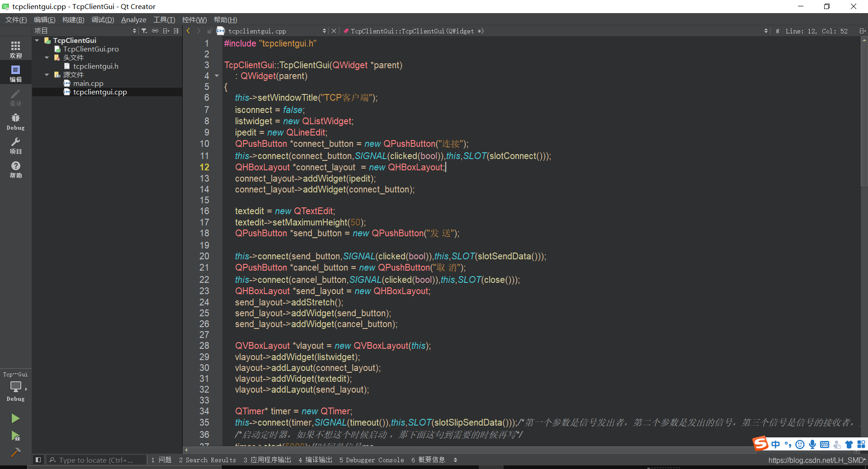Click the Line: 12, Col: 52 indicator
Screen dimensions: 868x469
816,31
